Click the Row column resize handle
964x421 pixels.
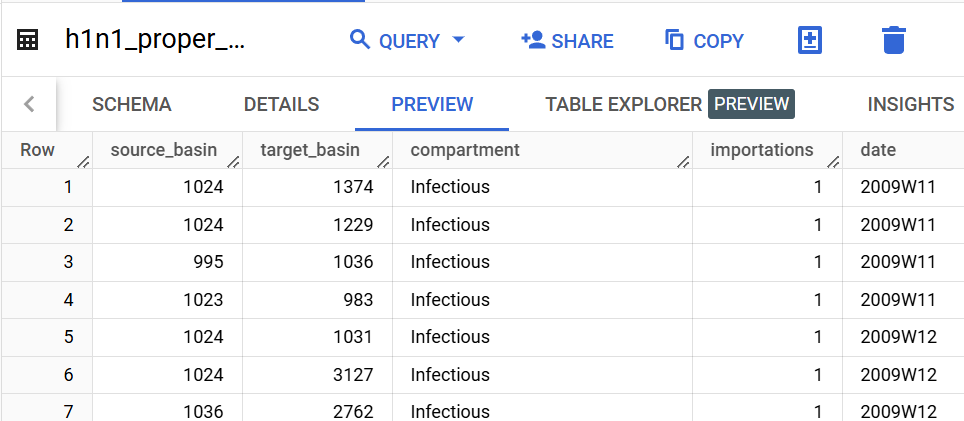pyautogui.click(x=83, y=161)
